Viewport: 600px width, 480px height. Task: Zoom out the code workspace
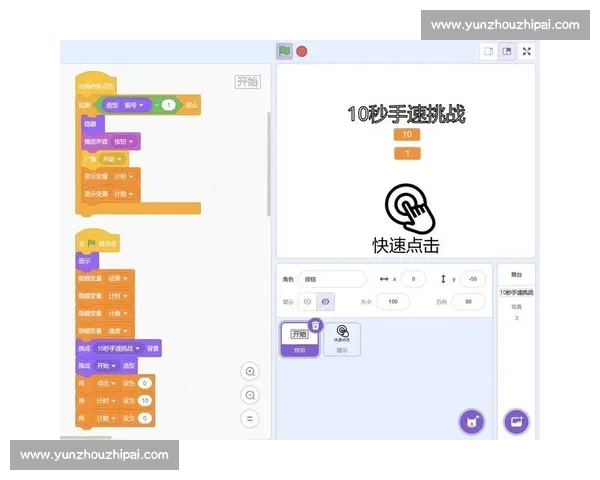250,395
